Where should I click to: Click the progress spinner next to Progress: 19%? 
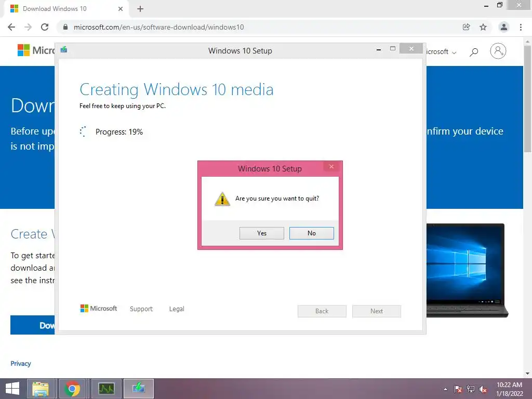83,131
